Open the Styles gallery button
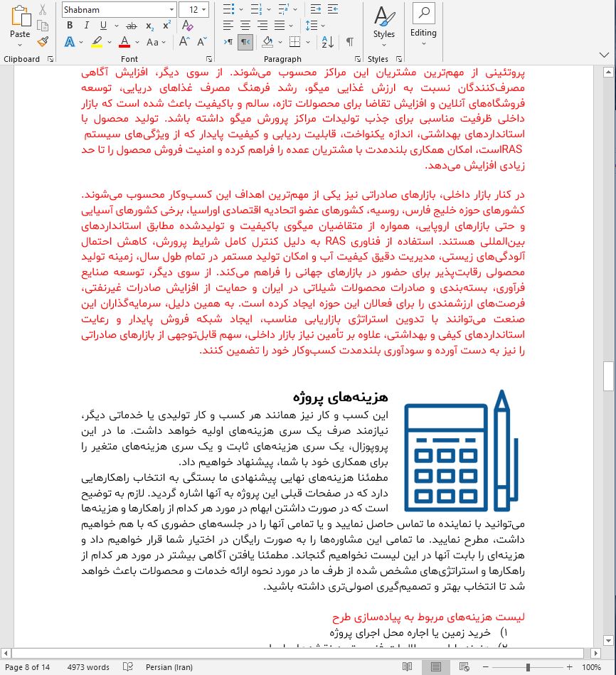The height and width of the screenshot is (675, 616). pos(384,27)
